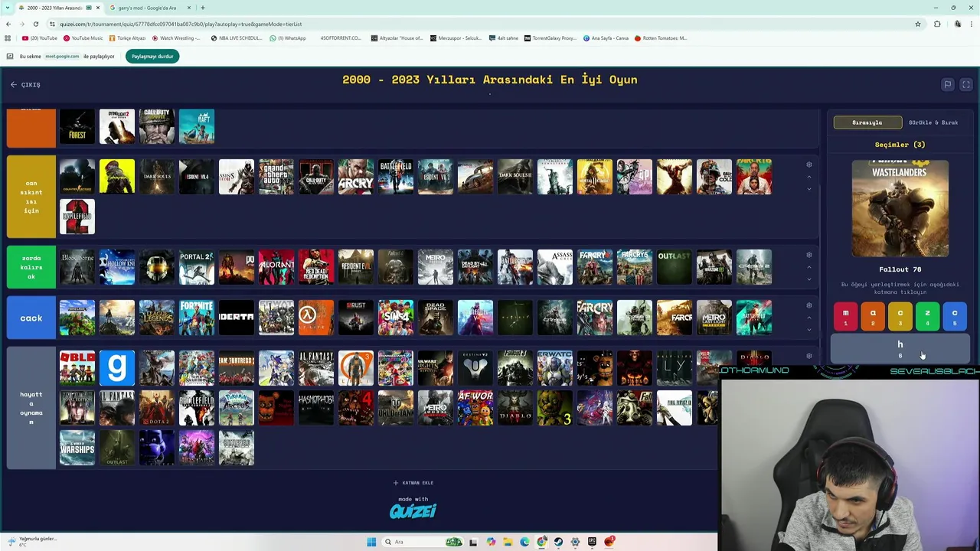Open Epic Games Launcher from taskbar
This screenshot has height=551, width=980.
tap(592, 542)
